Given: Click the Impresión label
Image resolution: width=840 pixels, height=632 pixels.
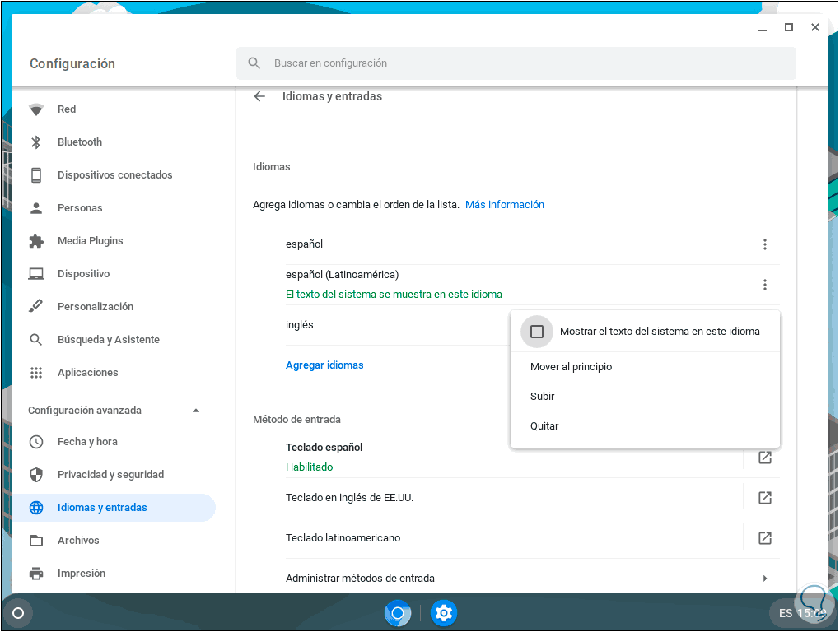Looking at the screenshot, I should point(82,574).
